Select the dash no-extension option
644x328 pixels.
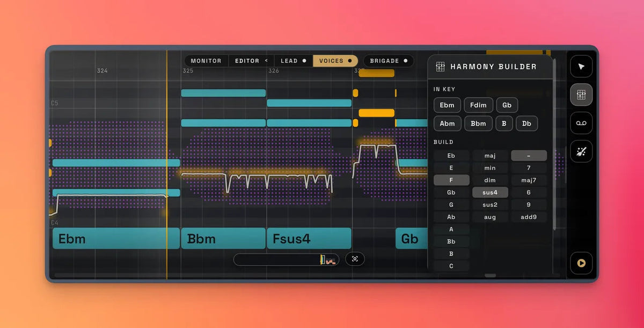tap(529, 156)
